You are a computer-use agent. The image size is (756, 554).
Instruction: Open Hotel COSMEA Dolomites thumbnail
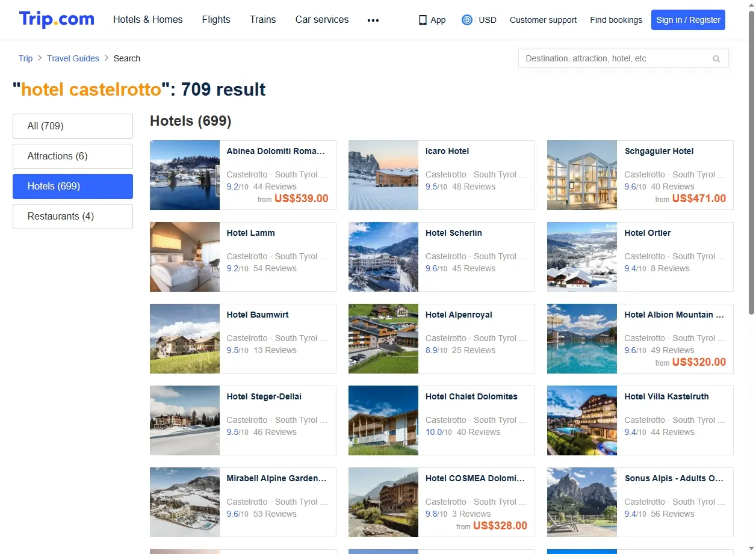[x=383, y=502]
